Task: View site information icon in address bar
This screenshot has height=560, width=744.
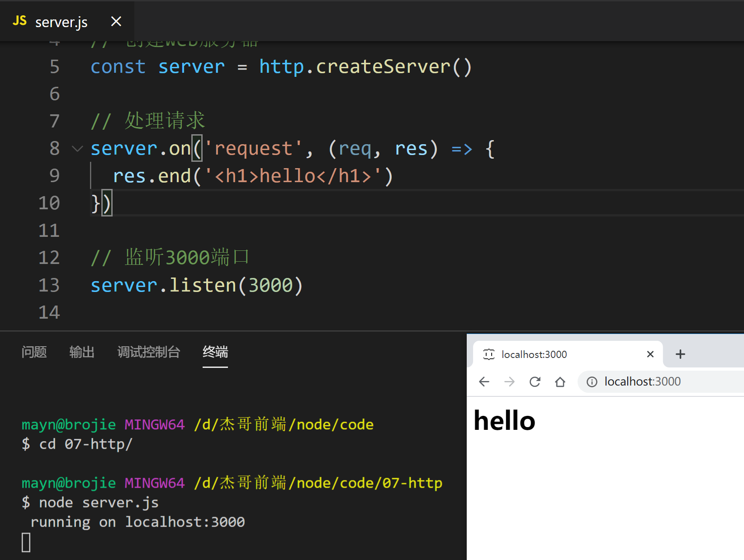Action: [x=592, y=382]
